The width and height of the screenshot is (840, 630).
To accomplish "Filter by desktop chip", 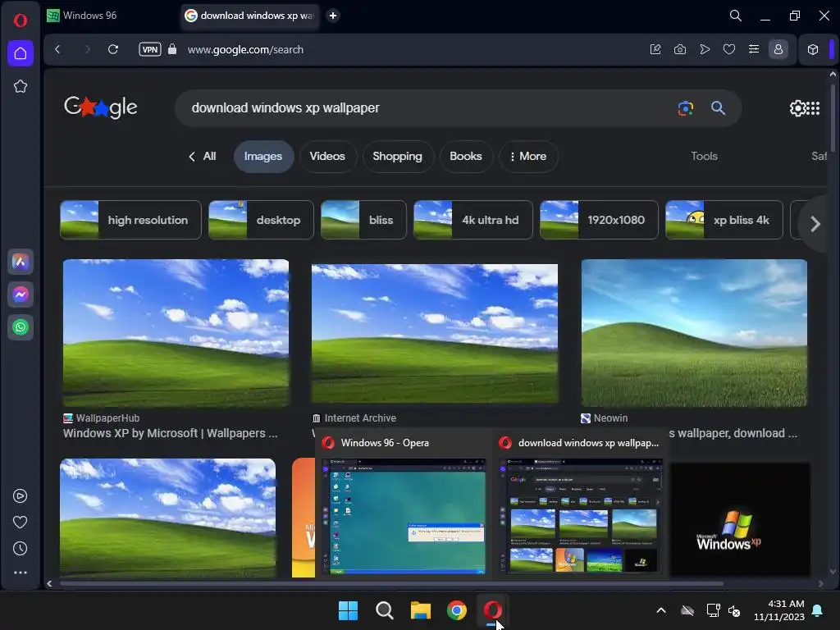I will (261, 220).
